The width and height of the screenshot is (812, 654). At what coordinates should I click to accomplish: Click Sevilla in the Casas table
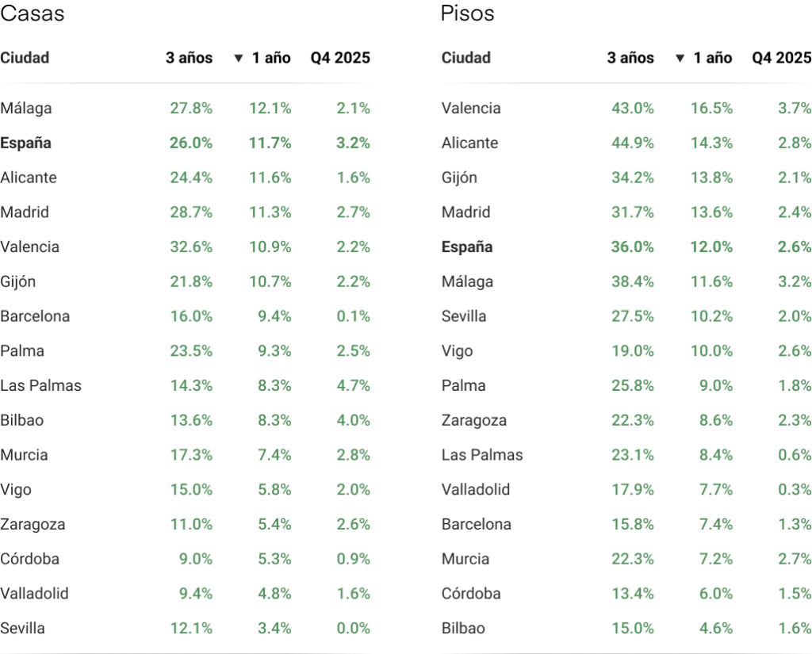(23, 629)
